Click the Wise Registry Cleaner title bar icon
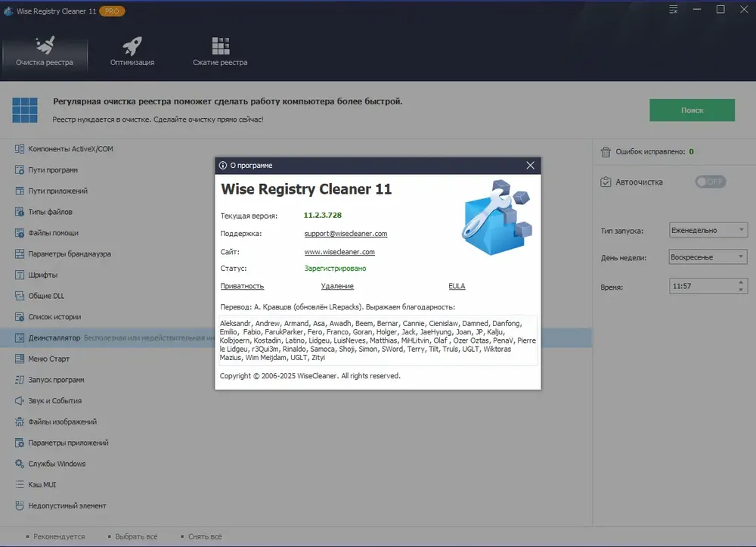The height and width of the screenshot is (547, 756). [x=8, y=11]
